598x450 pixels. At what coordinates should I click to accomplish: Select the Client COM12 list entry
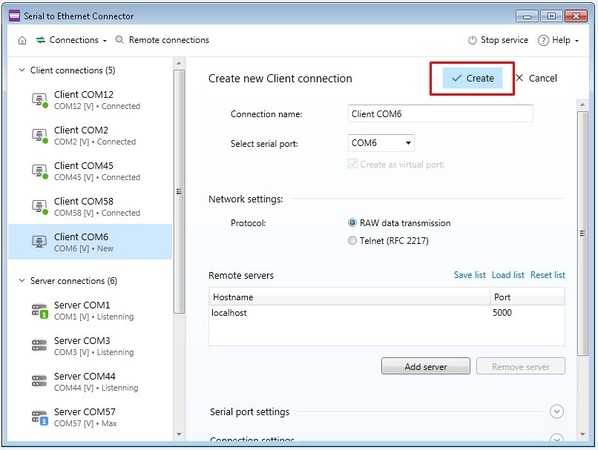(90, 100)
